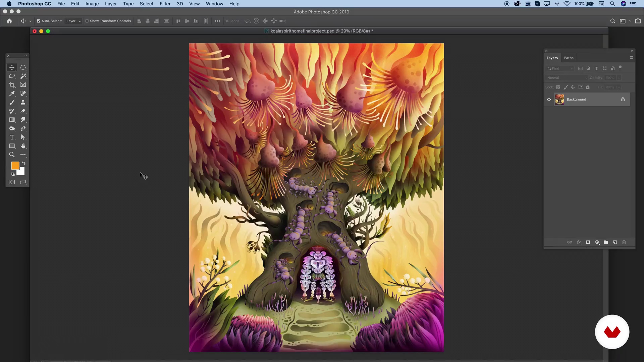Select the Eyedropper tool
Screen dimensions: 644x362
point(12,94)
